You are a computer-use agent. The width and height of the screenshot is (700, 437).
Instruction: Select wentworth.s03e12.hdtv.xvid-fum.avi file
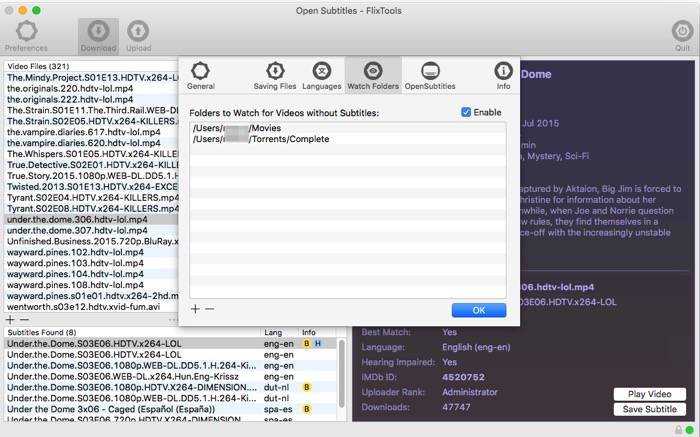coord(92,307)
